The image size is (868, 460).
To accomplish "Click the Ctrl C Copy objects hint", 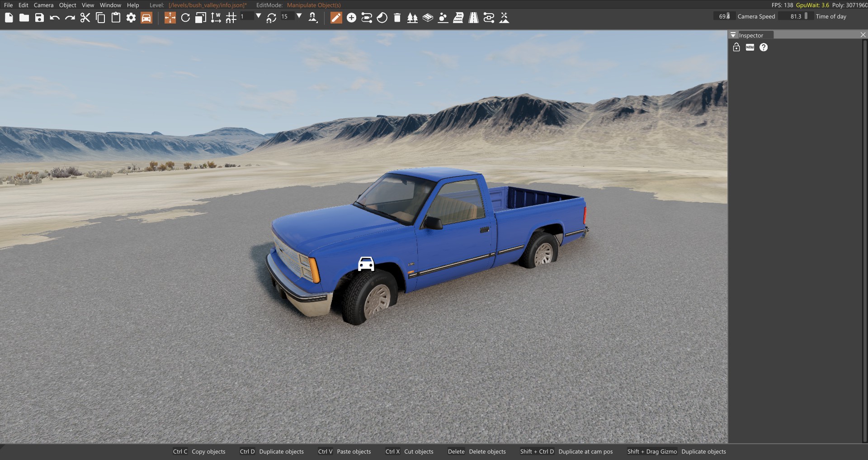I will [199, 451].
